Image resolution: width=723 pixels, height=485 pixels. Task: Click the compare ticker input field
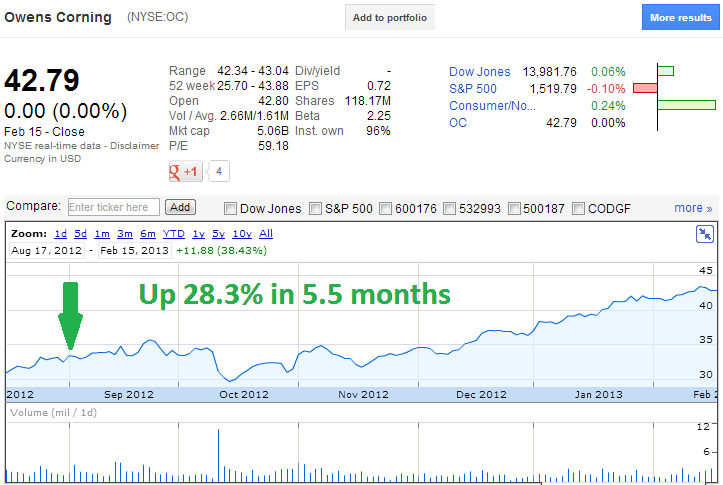click(x=114, y=207)
